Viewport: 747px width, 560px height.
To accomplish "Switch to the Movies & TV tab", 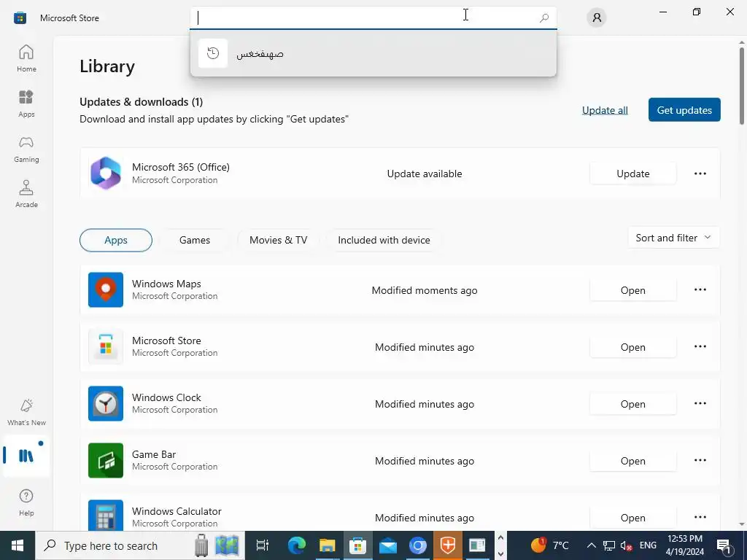I will pyautogui.click(x=278, y=240).
